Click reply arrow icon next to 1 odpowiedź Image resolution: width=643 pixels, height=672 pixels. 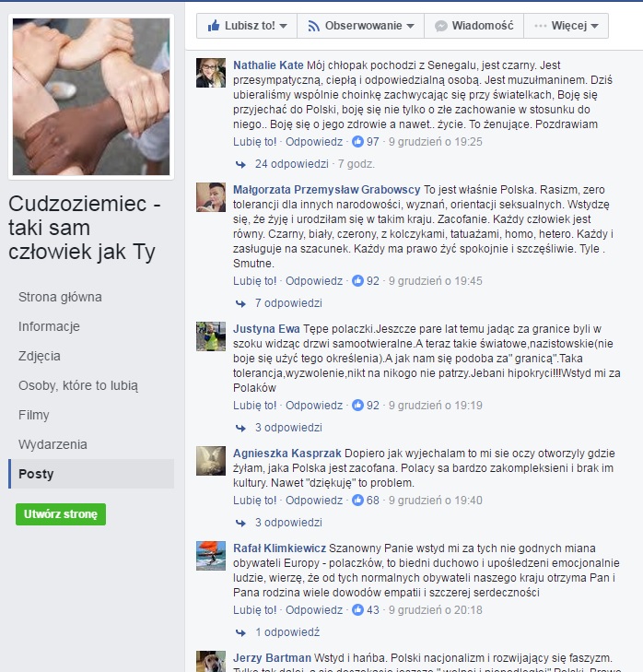point(240,632)
